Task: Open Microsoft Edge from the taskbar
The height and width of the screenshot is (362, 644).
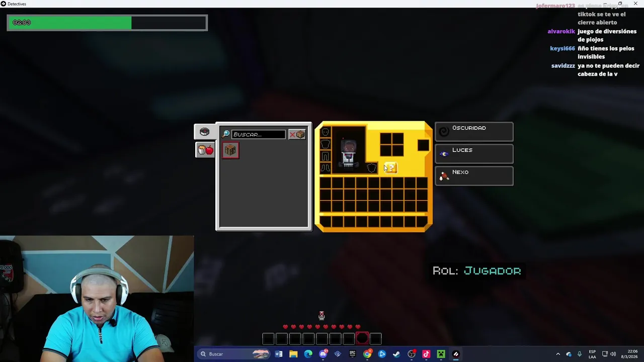Action: [x=308, y=354]
